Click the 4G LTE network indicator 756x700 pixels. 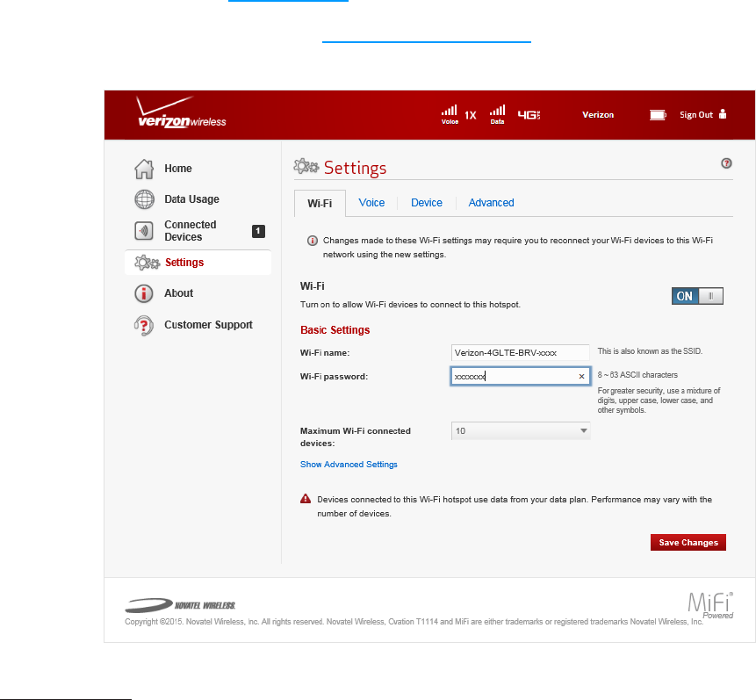click(529, 115)
